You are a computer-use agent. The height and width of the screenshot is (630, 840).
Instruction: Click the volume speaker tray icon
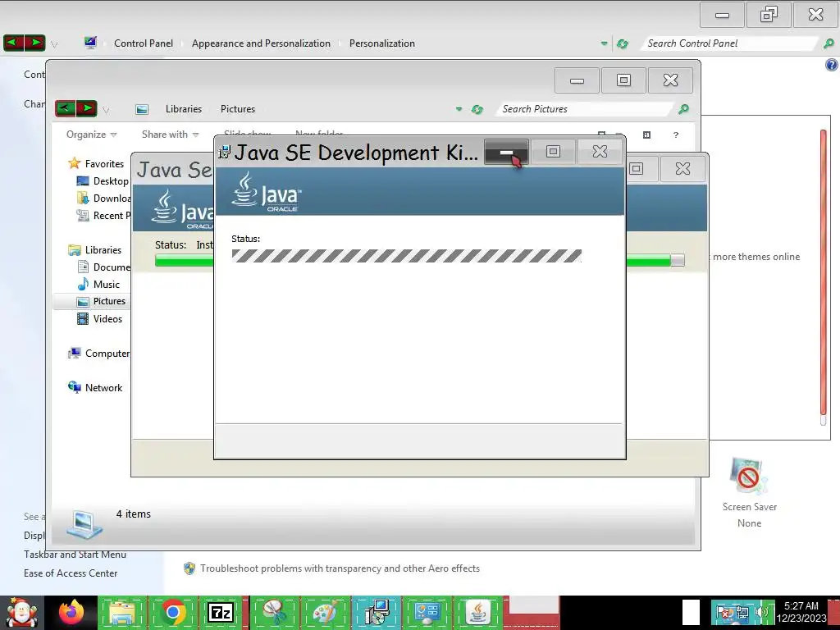pos(761,612)
